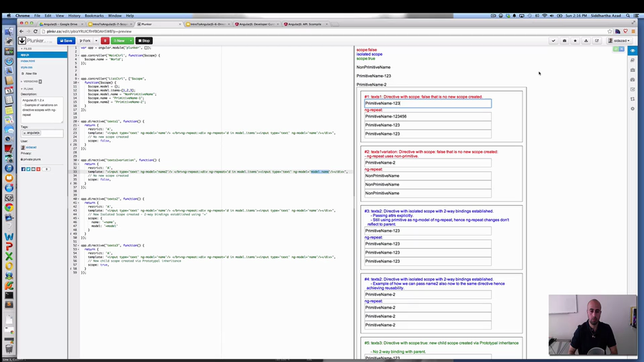Collapse the PLUNK section
Image resolution: width=644 pixels, height=362 pixels.
(x=28, y=89)
